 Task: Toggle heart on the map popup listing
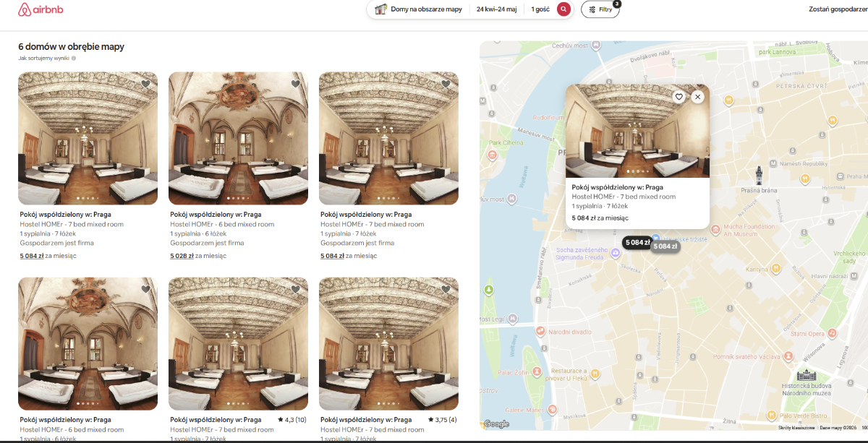[x=678, y=97]
